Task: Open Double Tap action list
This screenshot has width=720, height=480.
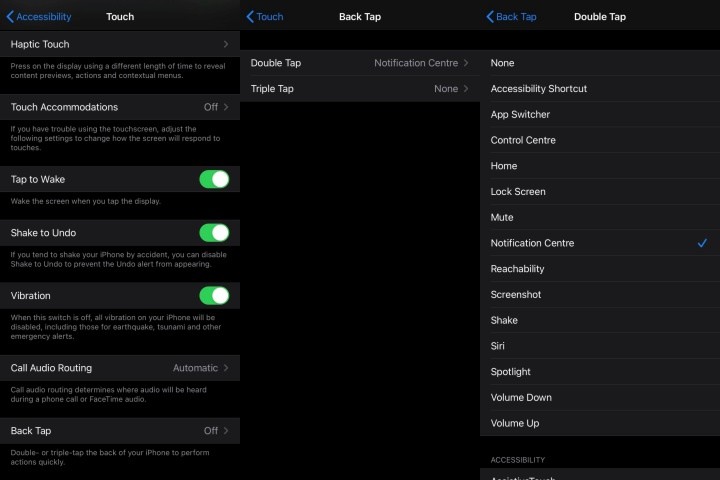Action: [360, 63]
